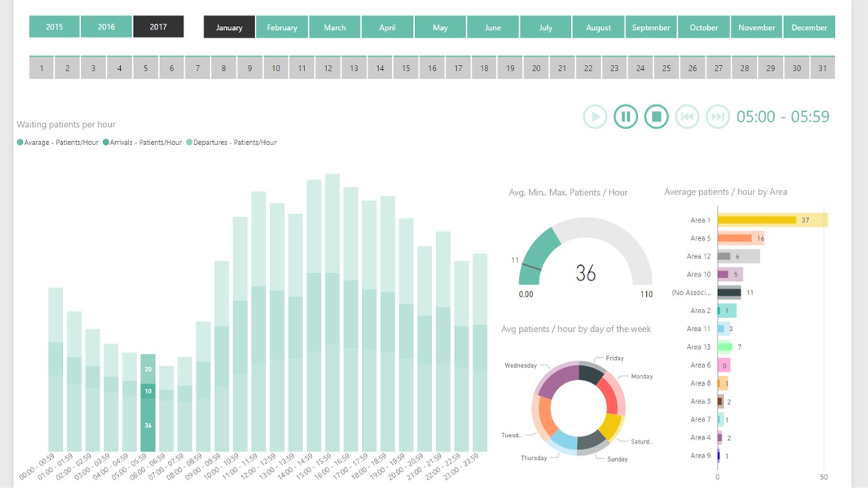Click the 00:00 - 00:59 bar
This screenshot has height=488, width=868.
(x=56, y=370)
